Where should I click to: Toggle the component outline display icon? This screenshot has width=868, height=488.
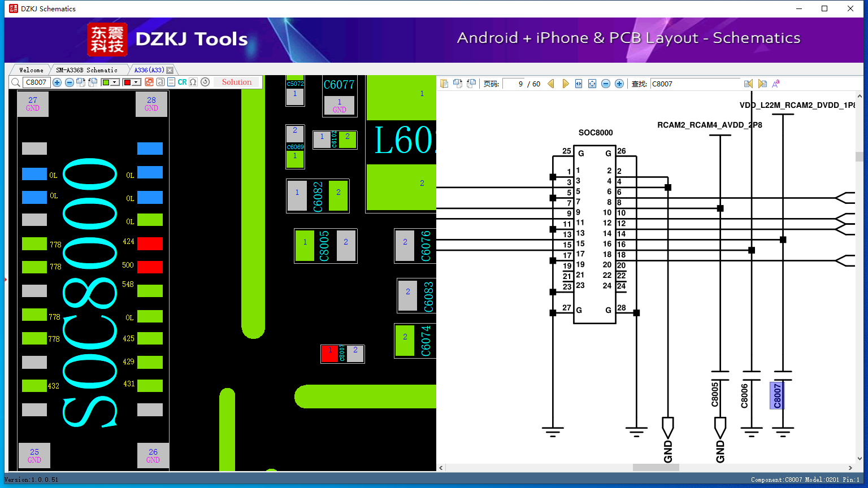[171, 82]
